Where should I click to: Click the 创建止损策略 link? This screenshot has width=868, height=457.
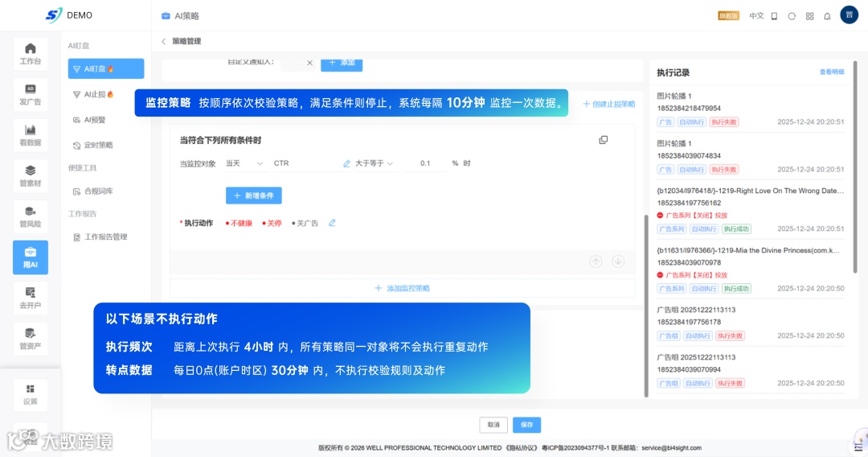tap(609, 104)
